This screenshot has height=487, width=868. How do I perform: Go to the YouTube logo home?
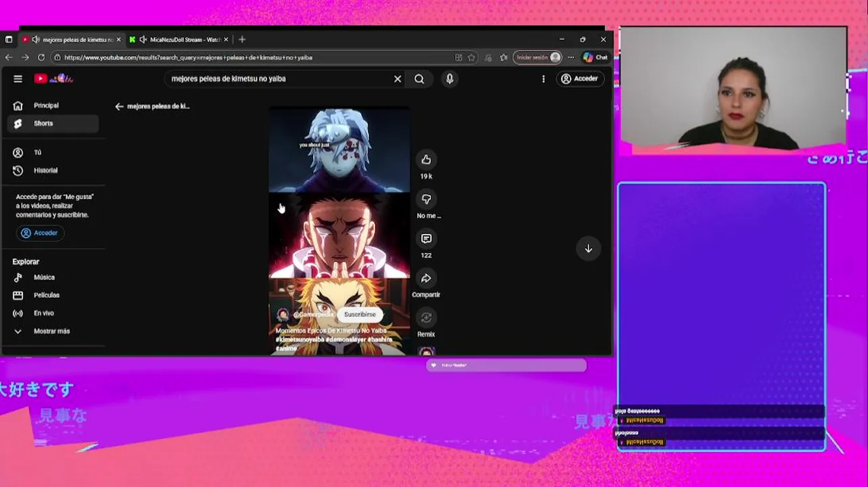click(54, 78)
